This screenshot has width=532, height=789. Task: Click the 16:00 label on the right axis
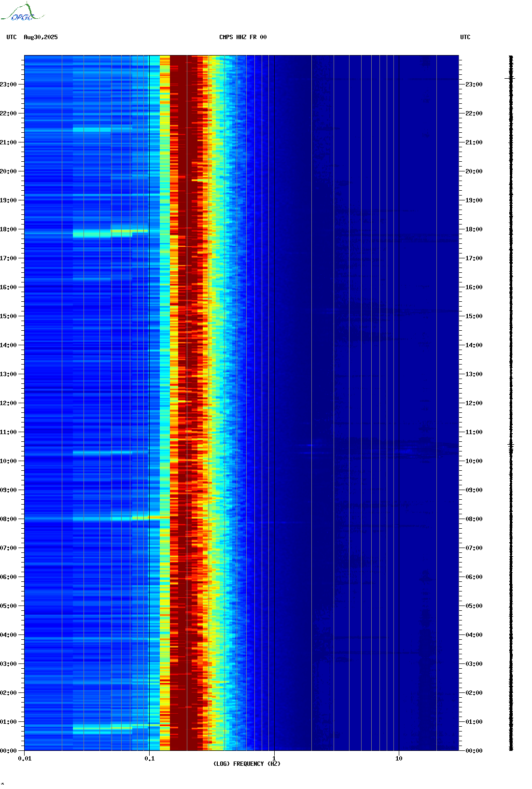474,287
